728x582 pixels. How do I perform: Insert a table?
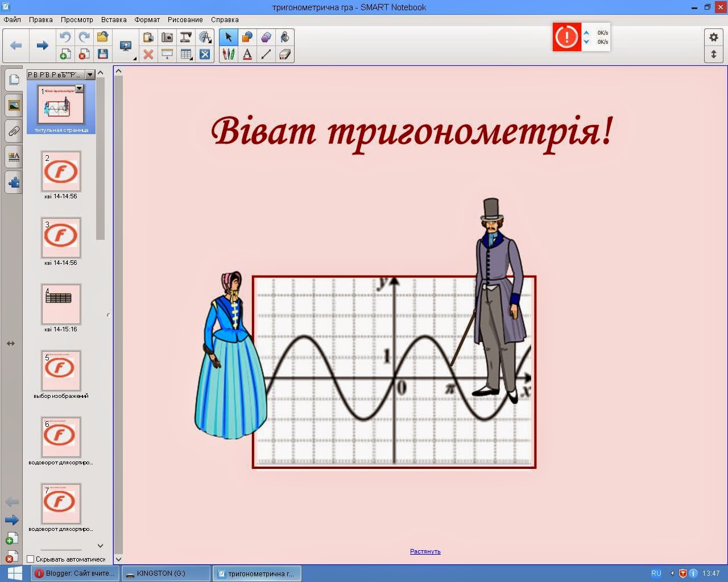coord(186,54)
